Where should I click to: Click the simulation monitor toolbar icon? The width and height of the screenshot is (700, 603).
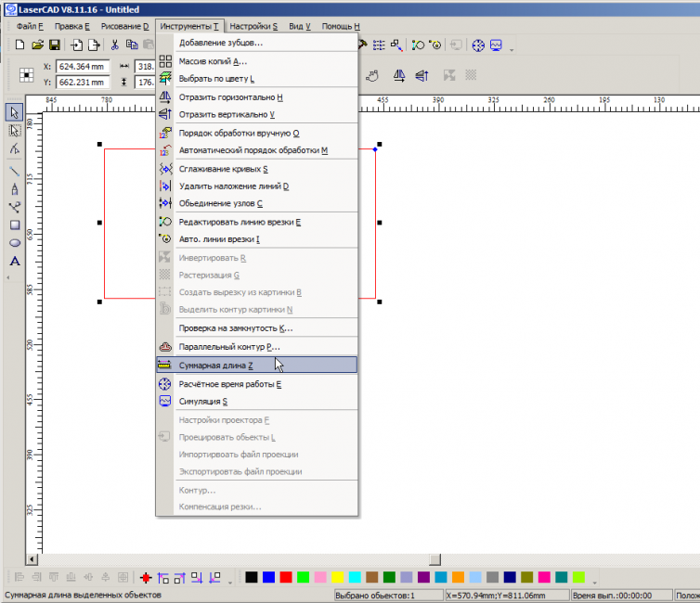(497, 45)
